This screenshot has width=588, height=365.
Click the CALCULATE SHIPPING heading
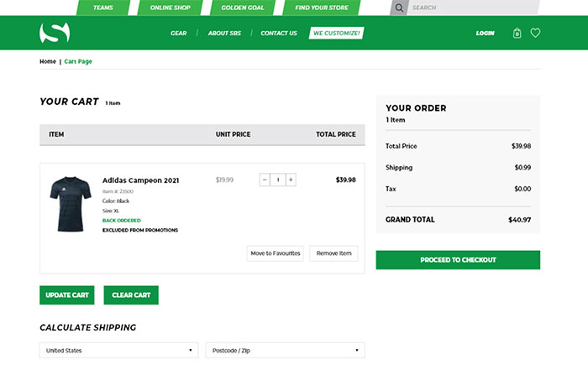coord(87,327)
